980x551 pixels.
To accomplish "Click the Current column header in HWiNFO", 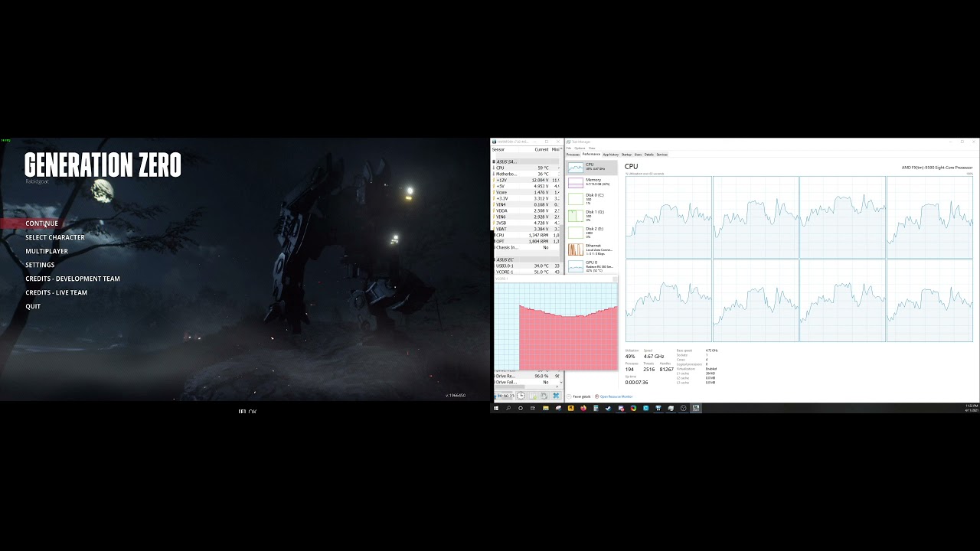I will coord(541,149).
